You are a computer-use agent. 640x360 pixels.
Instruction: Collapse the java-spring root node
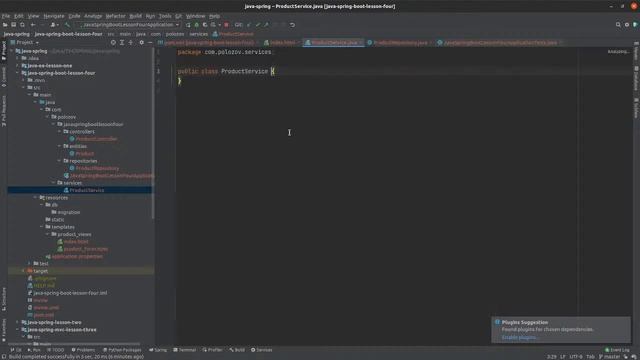tap(12, 51)
